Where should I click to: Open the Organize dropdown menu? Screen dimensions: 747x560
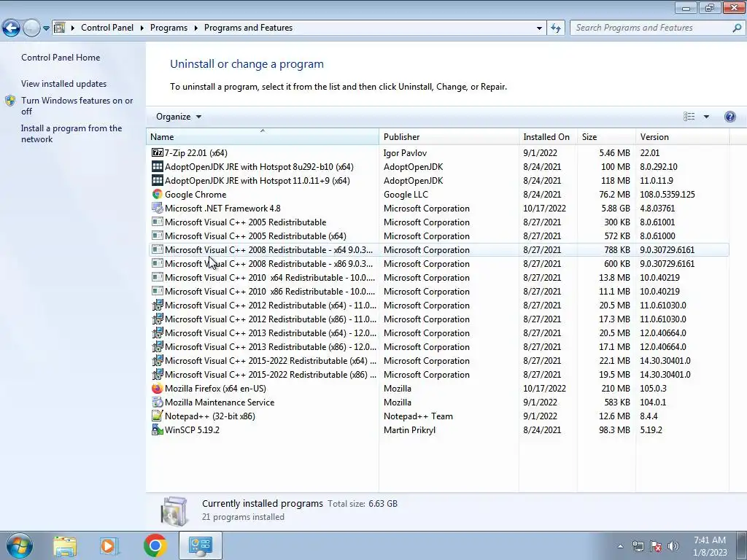(x=179, y=117)
